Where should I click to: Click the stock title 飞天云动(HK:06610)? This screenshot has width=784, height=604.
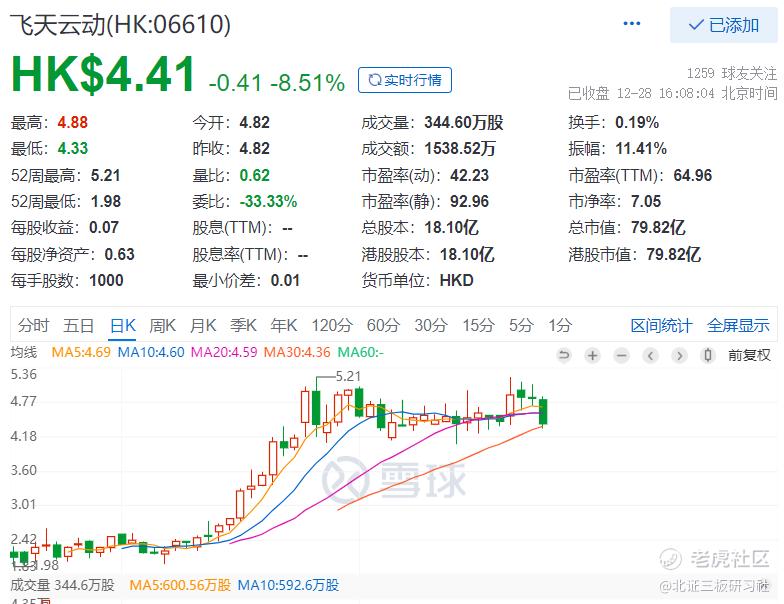[120, 24]
